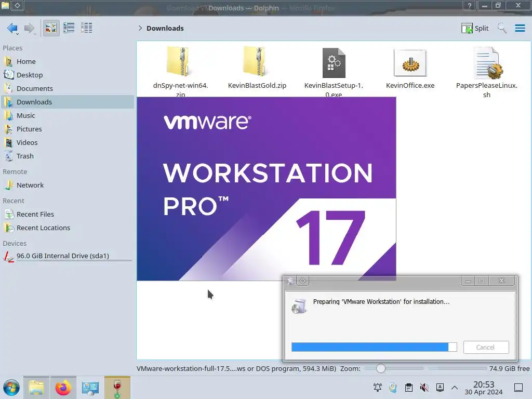
Task: Select PapersPleaseLinux.sh script icon
Action: tap(487, 63)
